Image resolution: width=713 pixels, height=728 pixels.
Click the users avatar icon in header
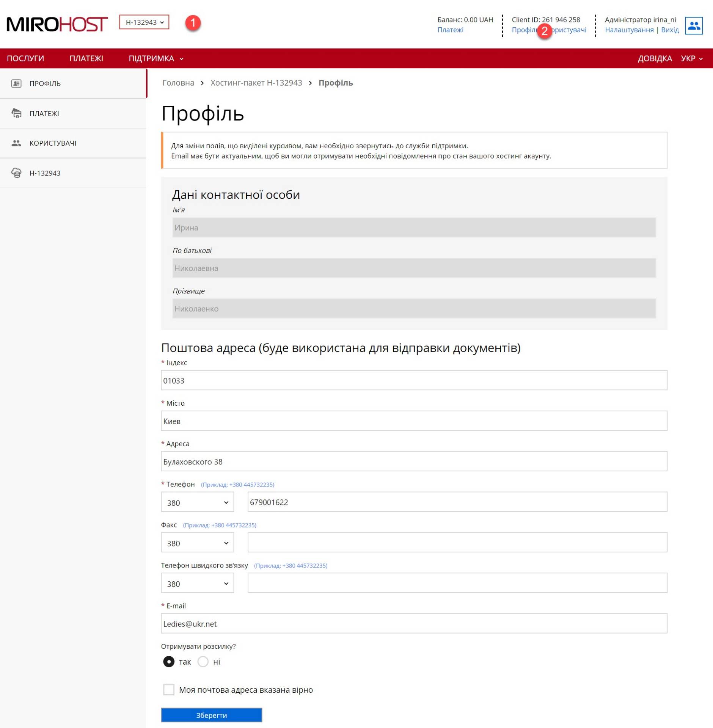(694, 25)
